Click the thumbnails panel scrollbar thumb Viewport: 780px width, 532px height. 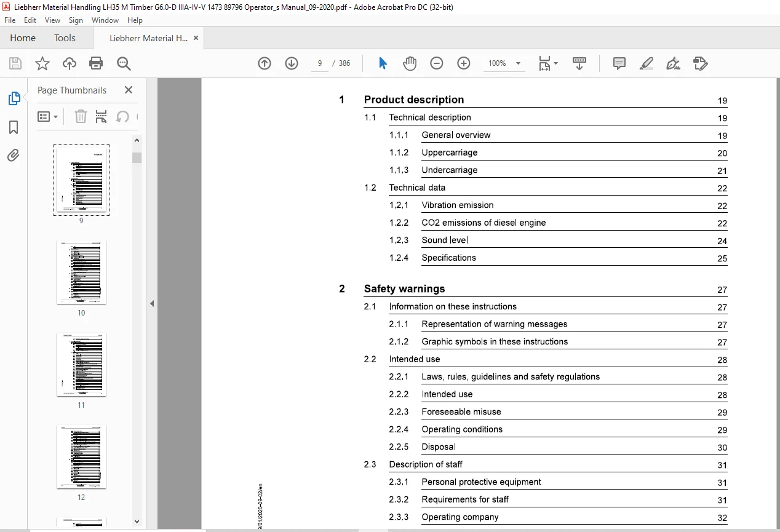[137, 157]
